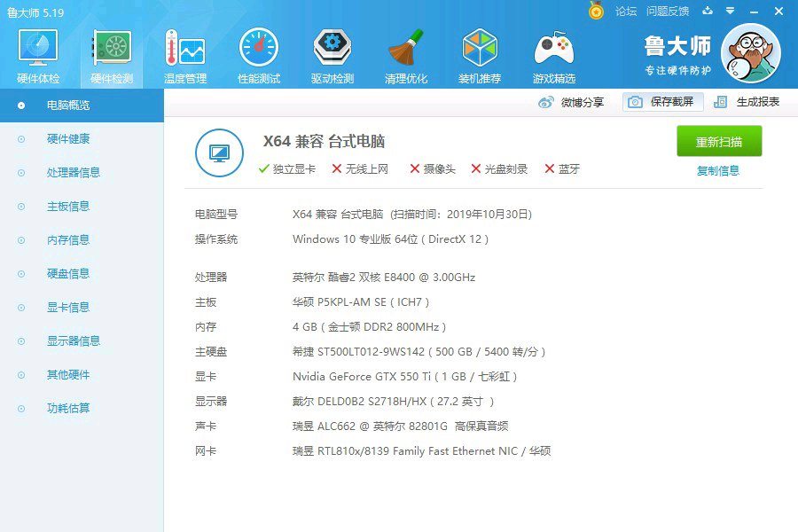The image size is (798, 532).
Task: Click the green 重新扫描 button
Action: pyautogui.click(x=719, y=142)
